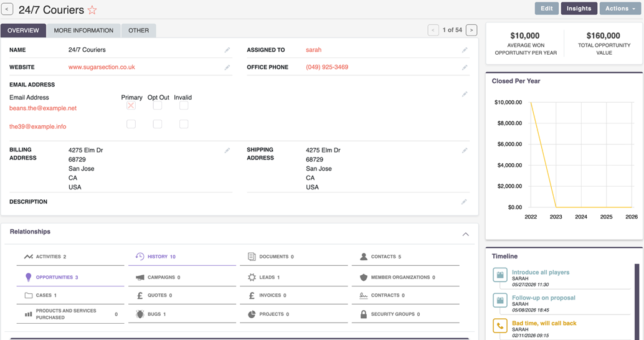
Task: Click the favorite star next to 24/7 Couriers
Action: pos(92,10)
